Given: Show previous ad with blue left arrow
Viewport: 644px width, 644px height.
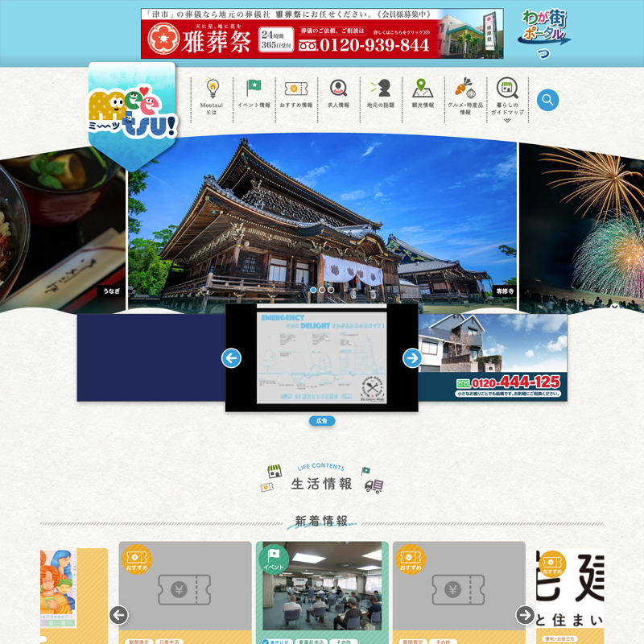Looking at the screenshot, I should (232, 358).
